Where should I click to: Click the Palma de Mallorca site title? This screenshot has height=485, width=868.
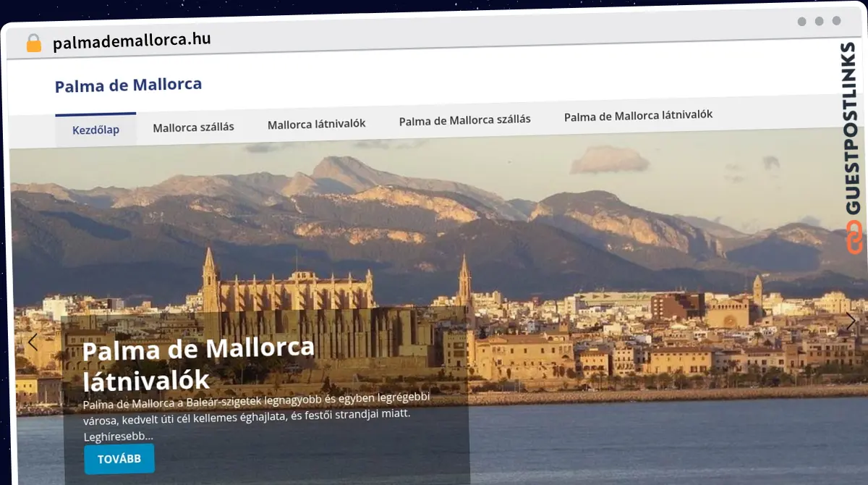pyautogui.click(x=128, y=85)
